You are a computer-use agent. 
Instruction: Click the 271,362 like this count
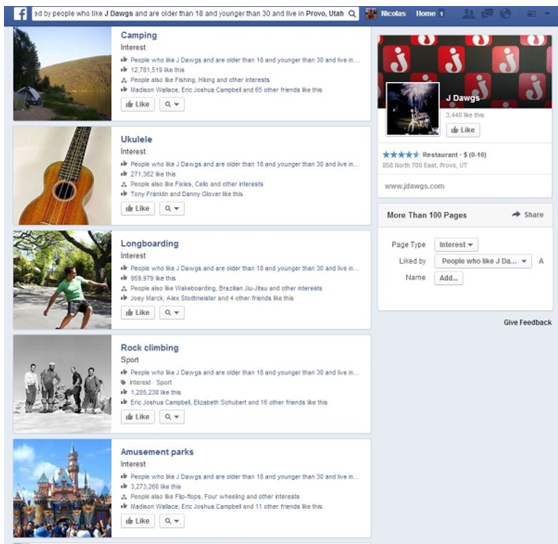153,174
